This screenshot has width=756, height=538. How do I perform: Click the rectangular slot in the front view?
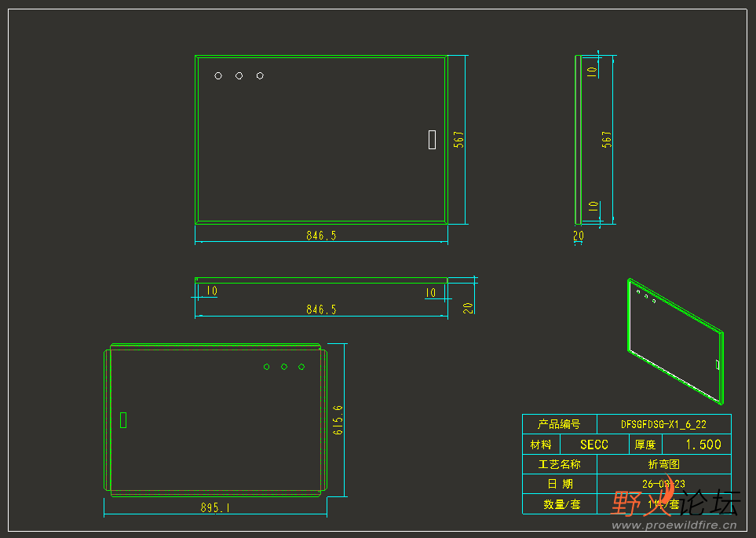click(432, 140)
